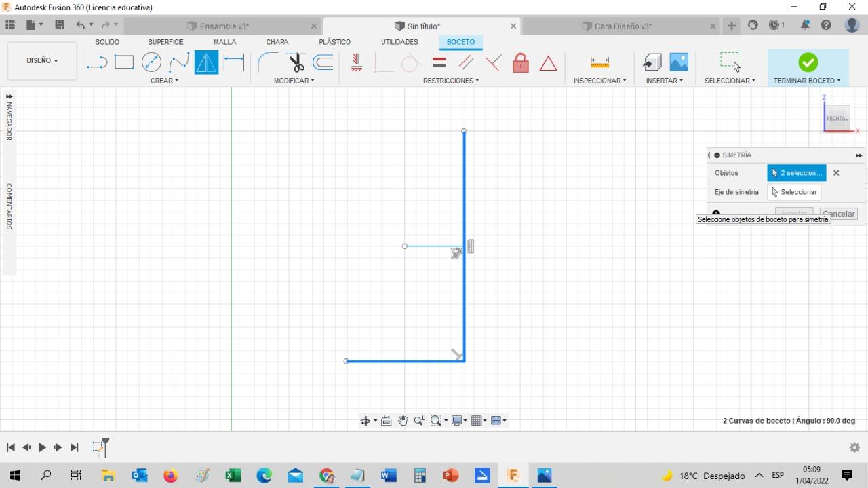Switch to the SUPERFICIE tab

click(x=165, y=42)
